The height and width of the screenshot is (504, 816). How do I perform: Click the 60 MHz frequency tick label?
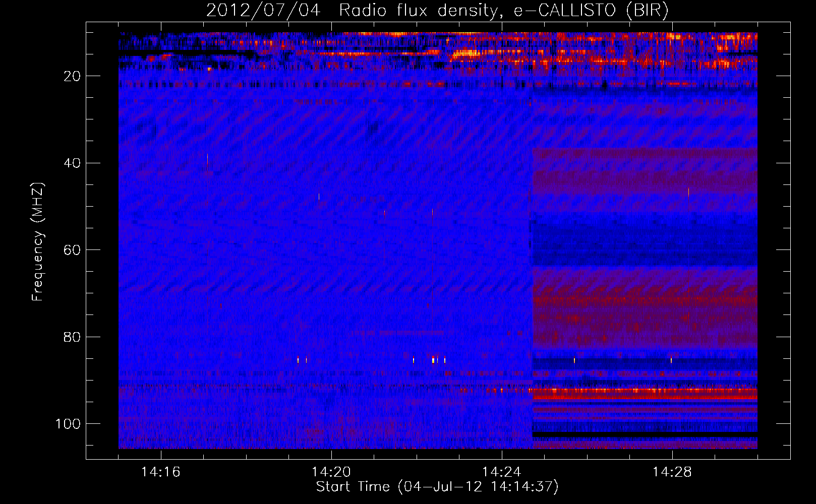[72, 250]
